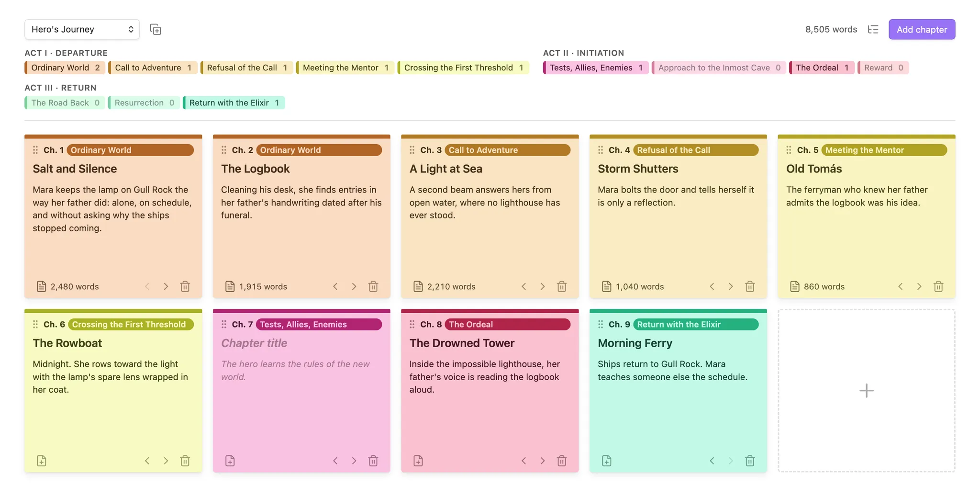Viewport: 980px width, 487px height.
Task: Click The Road Back beat chip
Action: [x=65, y=102]
